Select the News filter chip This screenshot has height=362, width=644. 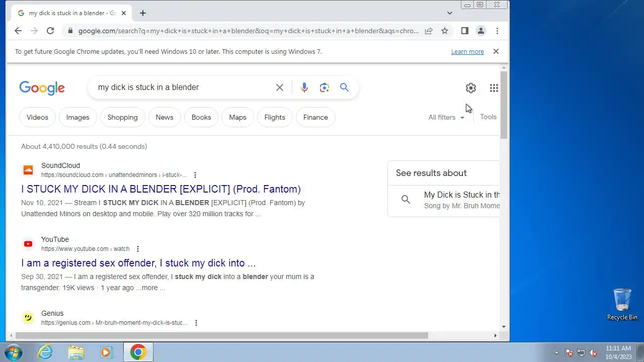click(165, 117)
